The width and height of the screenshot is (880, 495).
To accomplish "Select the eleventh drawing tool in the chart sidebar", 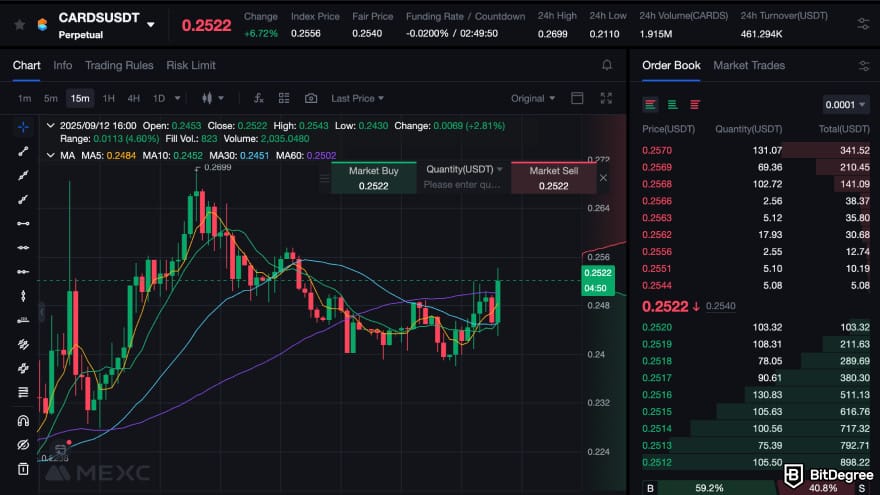I will (23, 368).
